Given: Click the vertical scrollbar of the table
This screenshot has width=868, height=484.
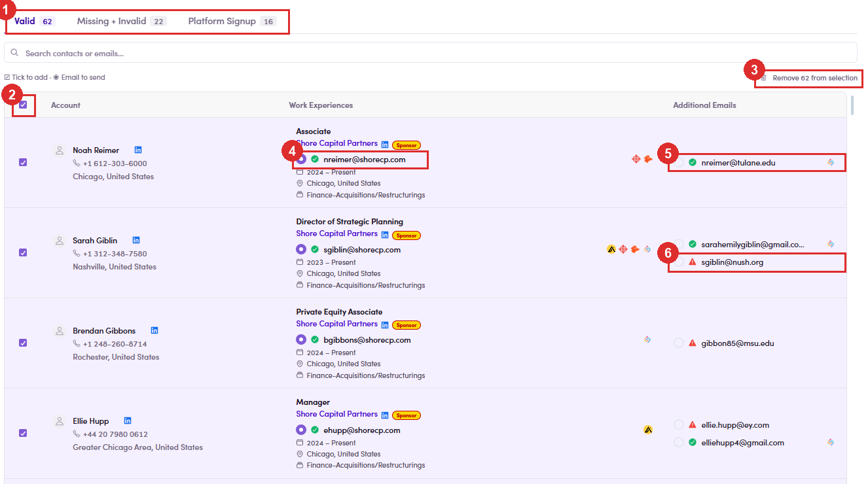Looking at the screenshot, I should click(852, 106).
